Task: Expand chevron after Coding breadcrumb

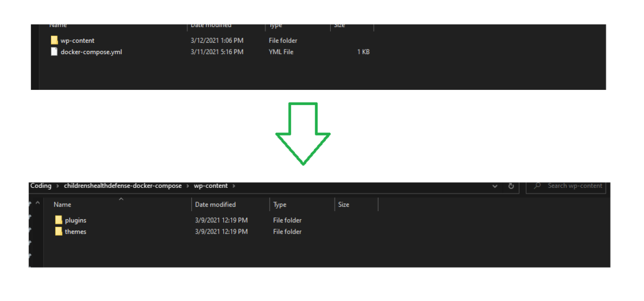Action: [58, 186]
